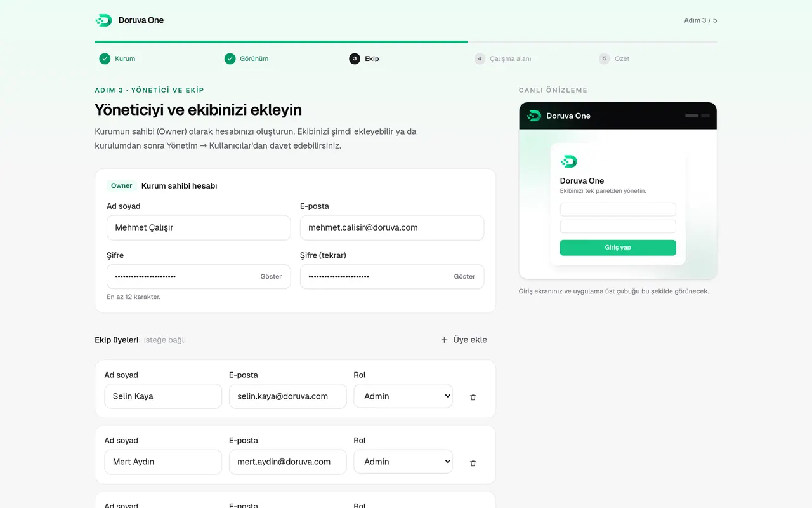812x508 pixels.
Task: Delete the Mert Aydın team member row
Action: 473,463
